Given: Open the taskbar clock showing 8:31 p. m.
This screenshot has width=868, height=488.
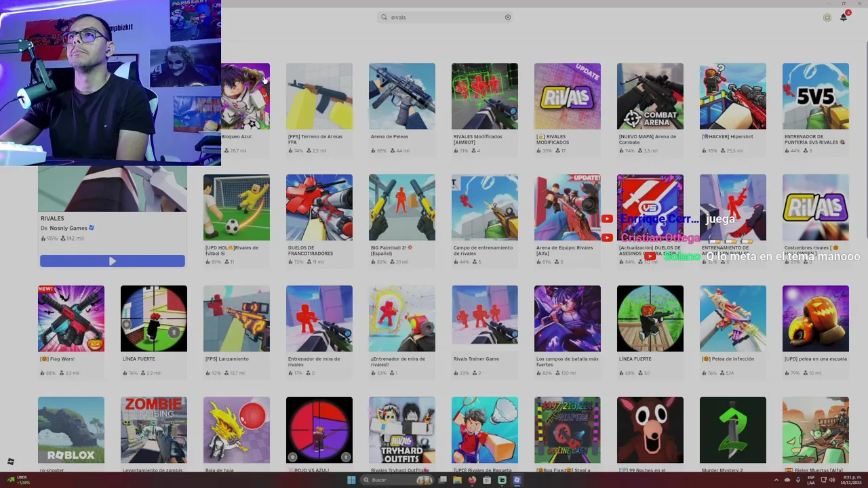Looking at the screenshot, I should [851, 480].
